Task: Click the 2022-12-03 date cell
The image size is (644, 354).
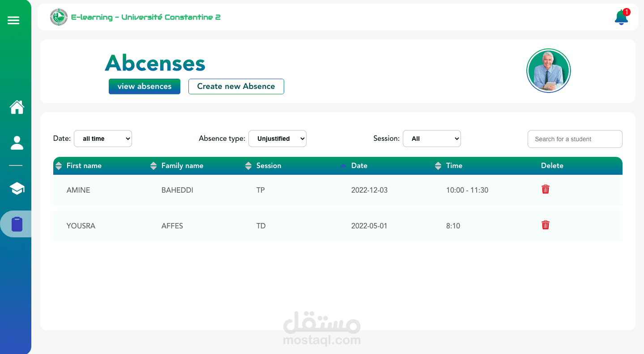Action: coord(369,190)
